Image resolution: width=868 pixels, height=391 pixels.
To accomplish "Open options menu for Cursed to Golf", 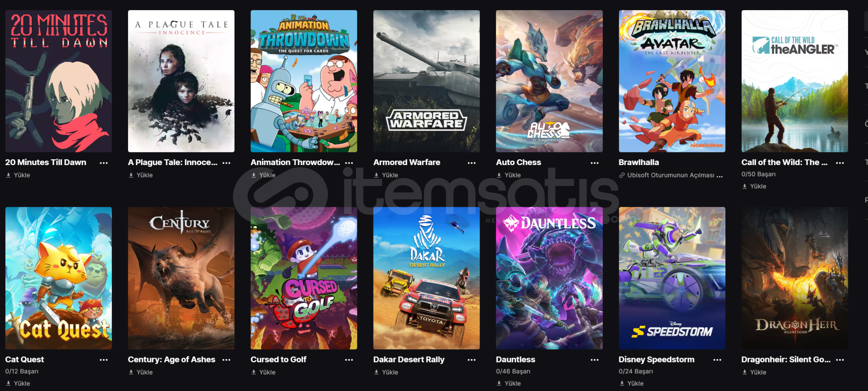I will click(x=349, y=360).
